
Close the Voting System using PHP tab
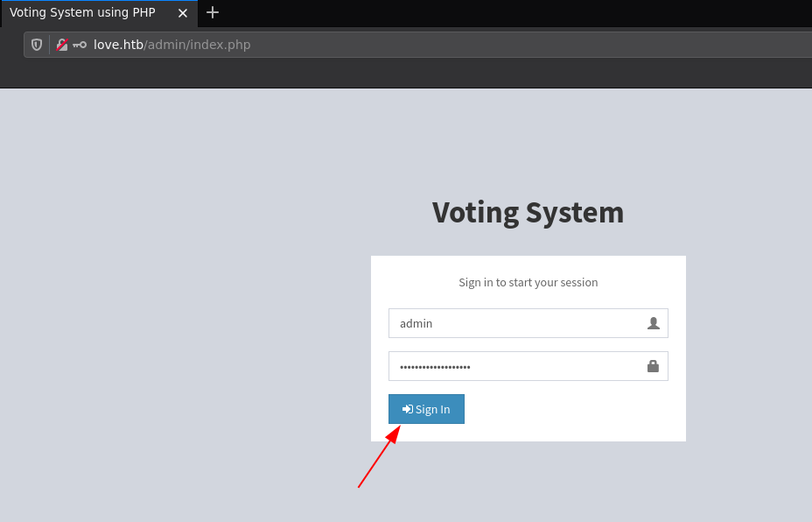182,13
